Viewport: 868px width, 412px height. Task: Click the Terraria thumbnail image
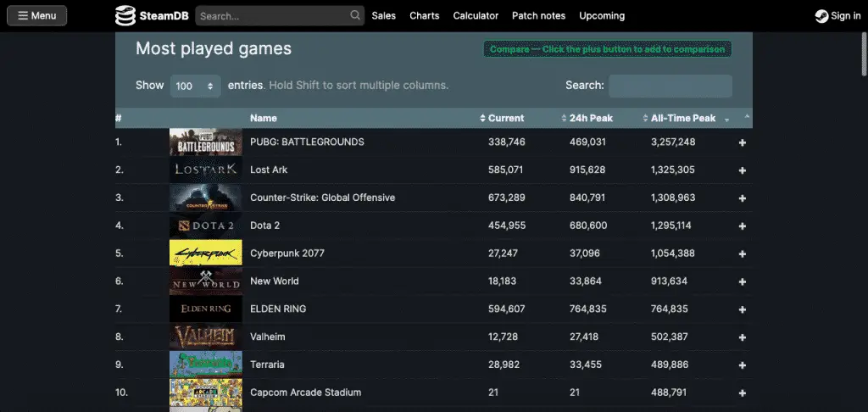coord(206,365)
